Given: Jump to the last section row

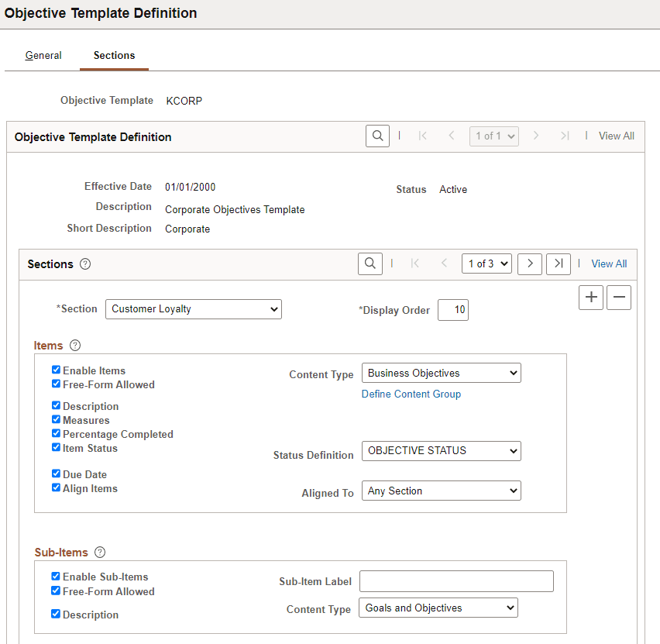Looking at the screenshot, I should point(558,263).
